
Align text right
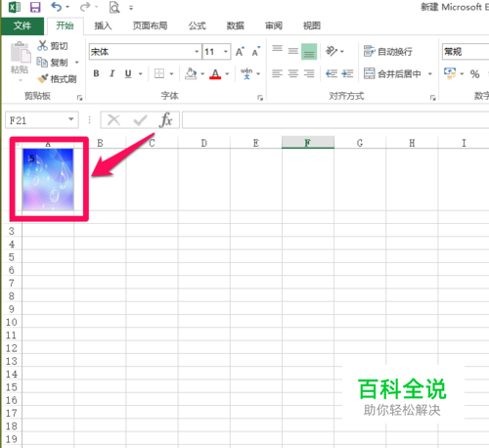(309, 73)
